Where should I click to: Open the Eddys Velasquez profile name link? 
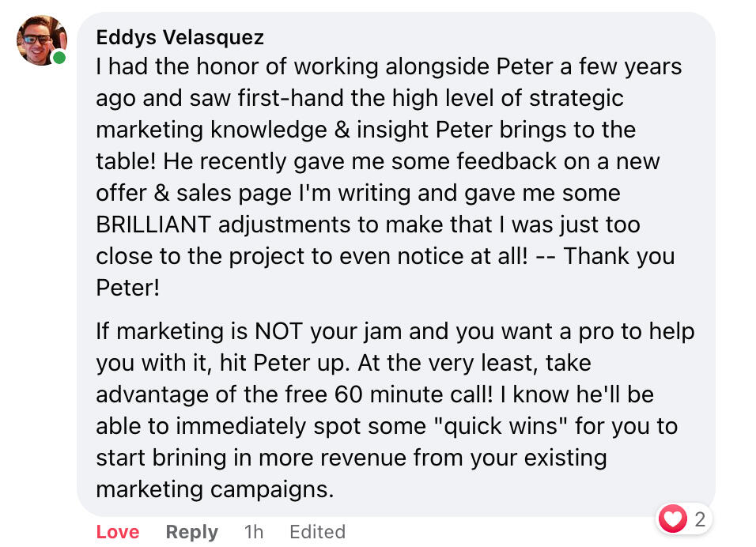tap(180, 37)
